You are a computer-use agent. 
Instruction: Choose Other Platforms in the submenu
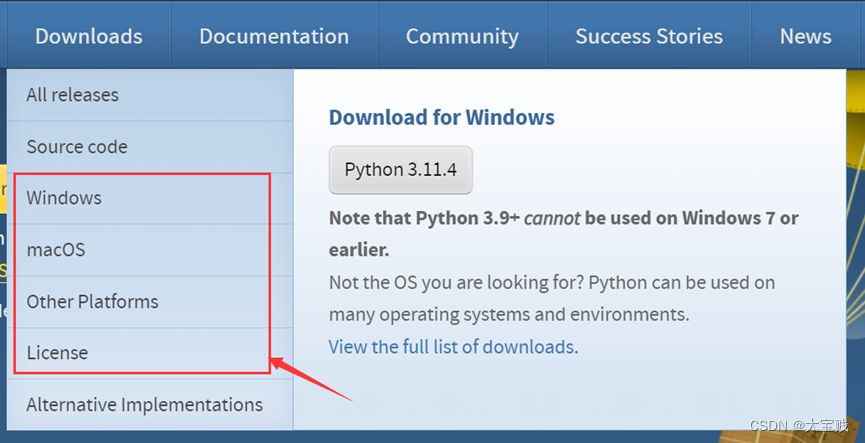150,302
